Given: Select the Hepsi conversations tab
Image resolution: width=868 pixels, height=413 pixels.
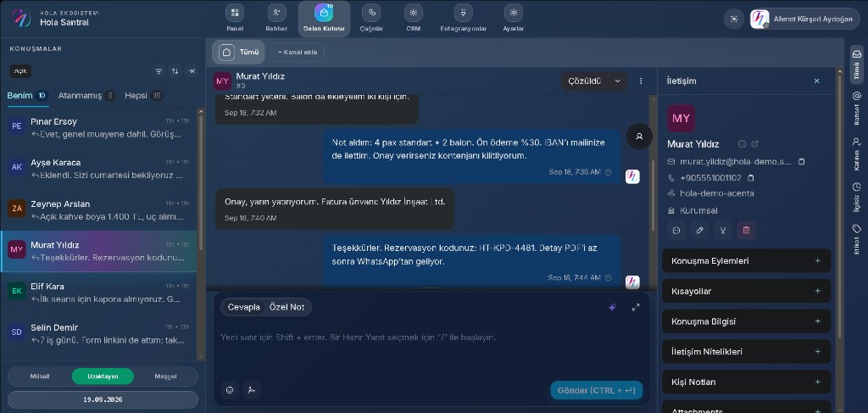Looking at the screenshot, I should pos(143,96).
